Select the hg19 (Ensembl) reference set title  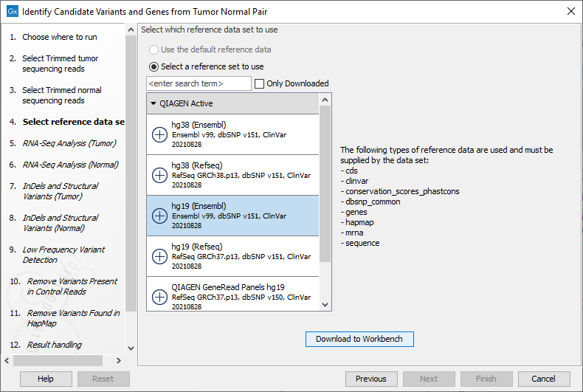pos(199,206)
